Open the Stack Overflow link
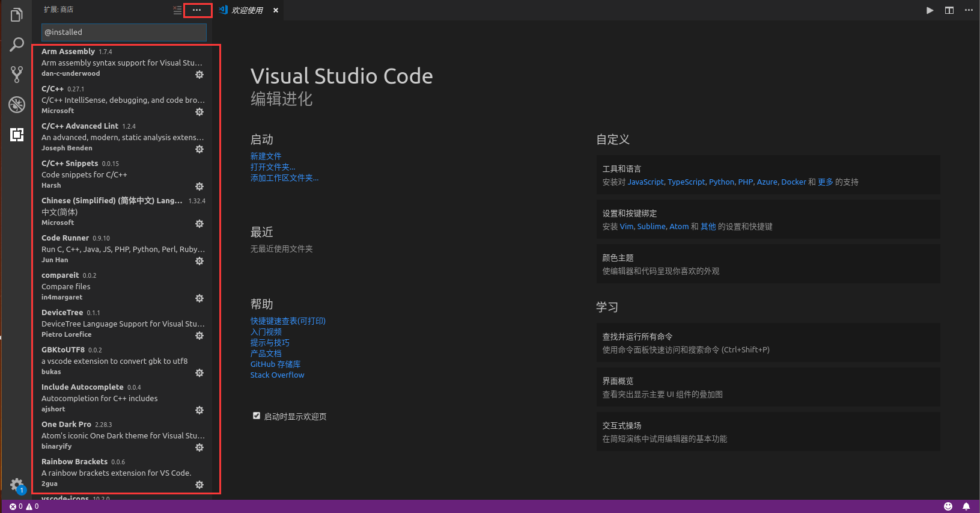This screenshot has width=980, height=513. click(x=277, y=375)
